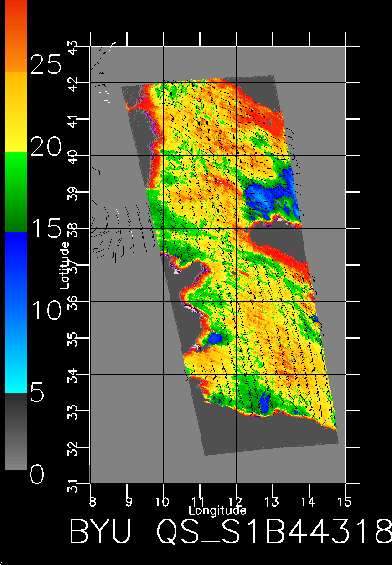Click the latitude tick label 40
This screenshot has height=565, width=392.
[x=73, y=157]
